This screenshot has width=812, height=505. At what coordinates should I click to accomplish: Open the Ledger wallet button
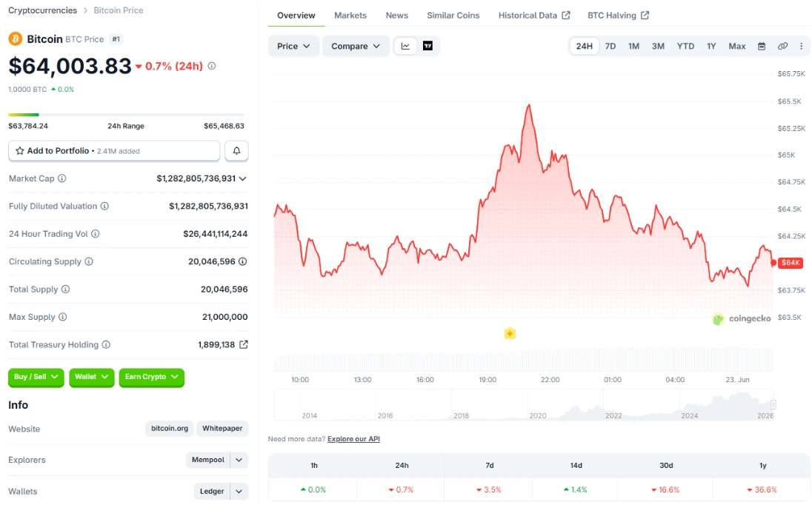tap(212, 491)
